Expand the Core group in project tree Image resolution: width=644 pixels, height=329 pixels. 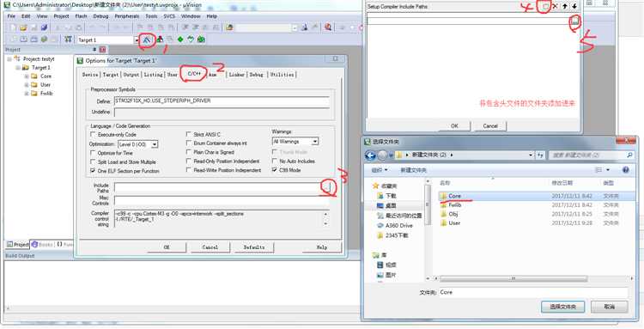27,76
